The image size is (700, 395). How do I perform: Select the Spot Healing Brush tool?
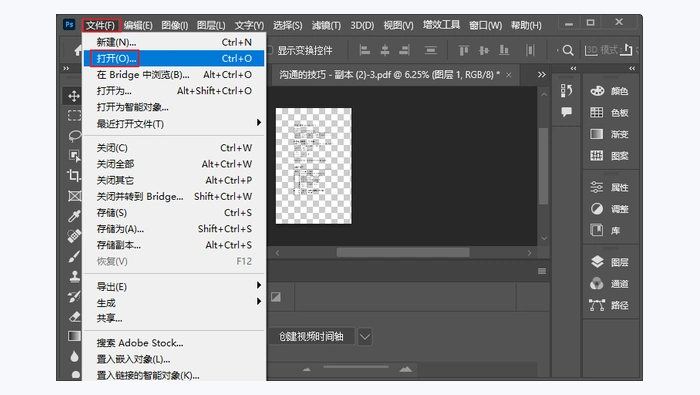pyautogui.click(x=74, y=236)
